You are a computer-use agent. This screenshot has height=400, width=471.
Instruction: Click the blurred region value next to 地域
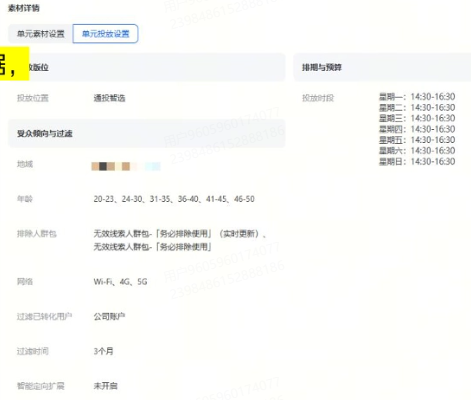point(126,166)
